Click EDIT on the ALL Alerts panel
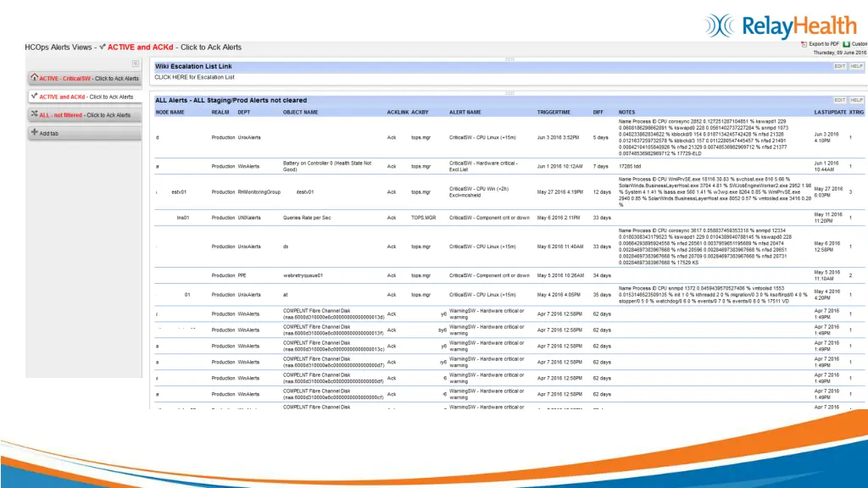This screenshot has height=488, width=868. click(x=840, y=100)
